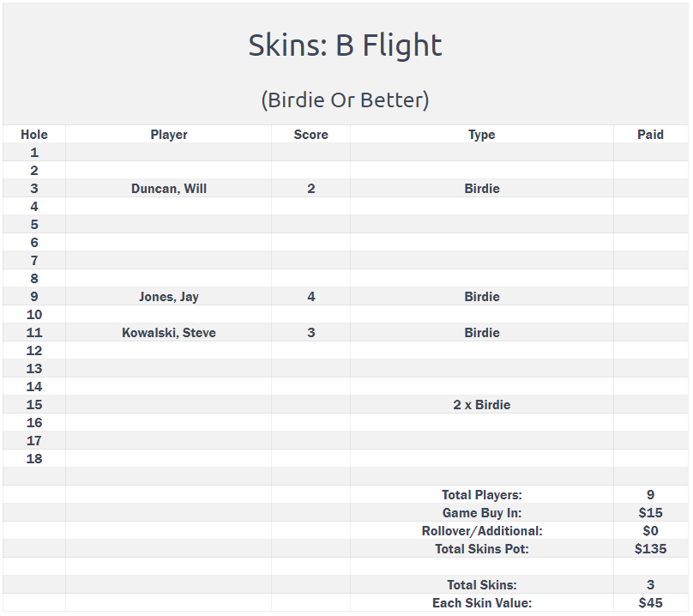The image size is (693, 616).
Task: Click the Each Skin Value $45
Action: point(650,603)
